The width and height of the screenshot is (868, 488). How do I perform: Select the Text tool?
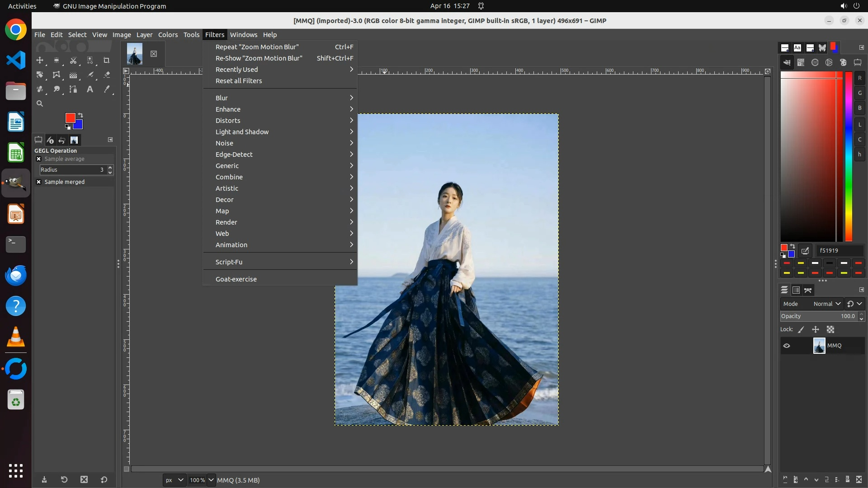click(x=90, y=89)
